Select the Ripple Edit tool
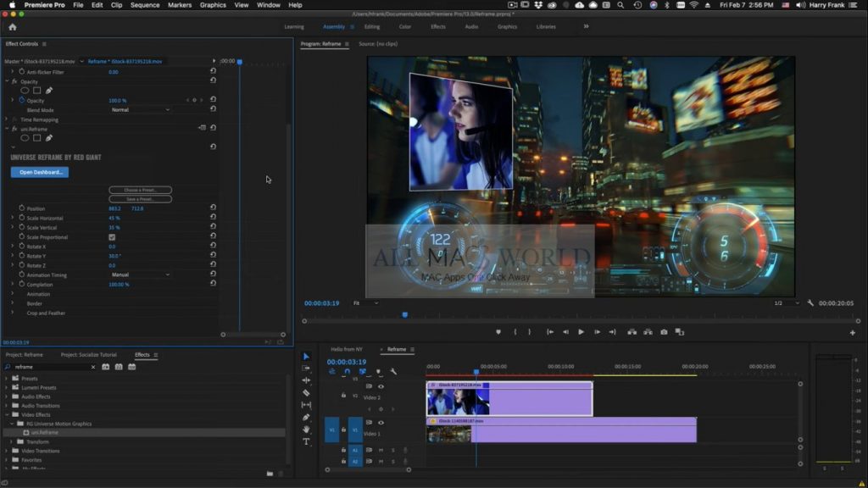The image size is (868, 488). click(x=306, y=380)
